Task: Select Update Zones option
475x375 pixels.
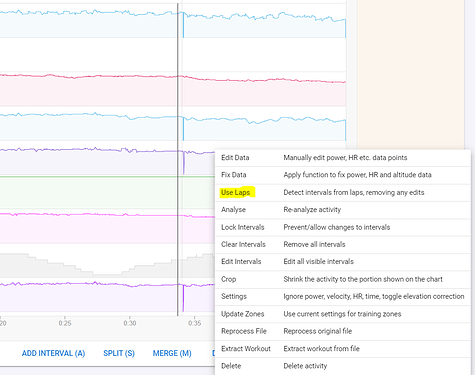Action: (x=343, y=314)
